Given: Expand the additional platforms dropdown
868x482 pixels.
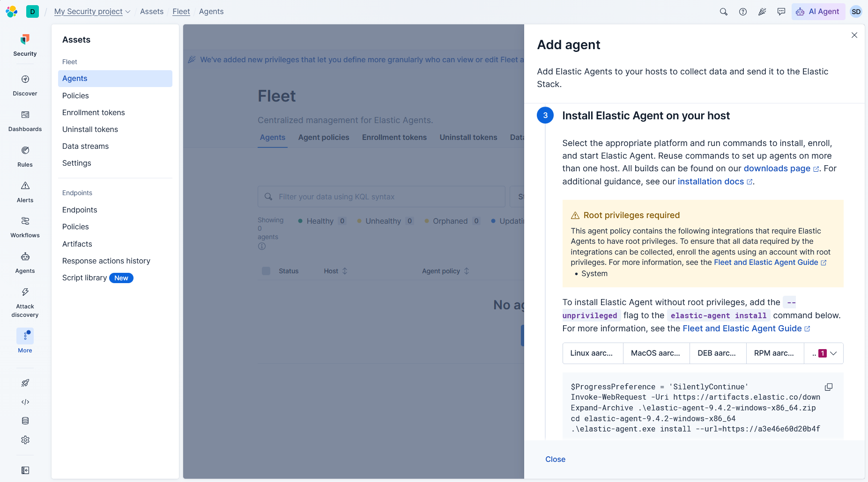Looking at the screenshot, I should (x=824, y=353).
